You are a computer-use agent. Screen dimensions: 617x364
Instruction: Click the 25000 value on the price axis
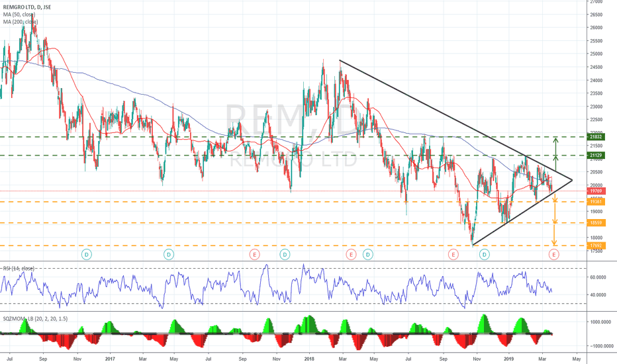pos(596,54)
